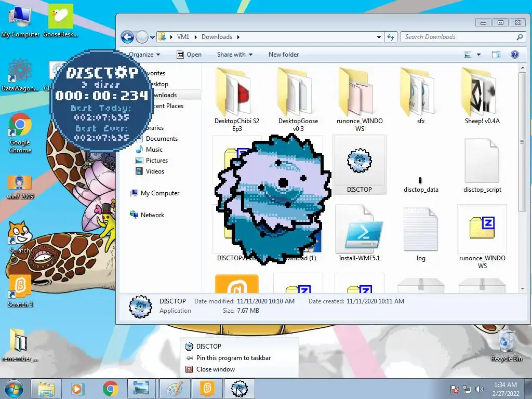Expand the Share with dropdown
532x399 pixels.
(x=235, y=54)
